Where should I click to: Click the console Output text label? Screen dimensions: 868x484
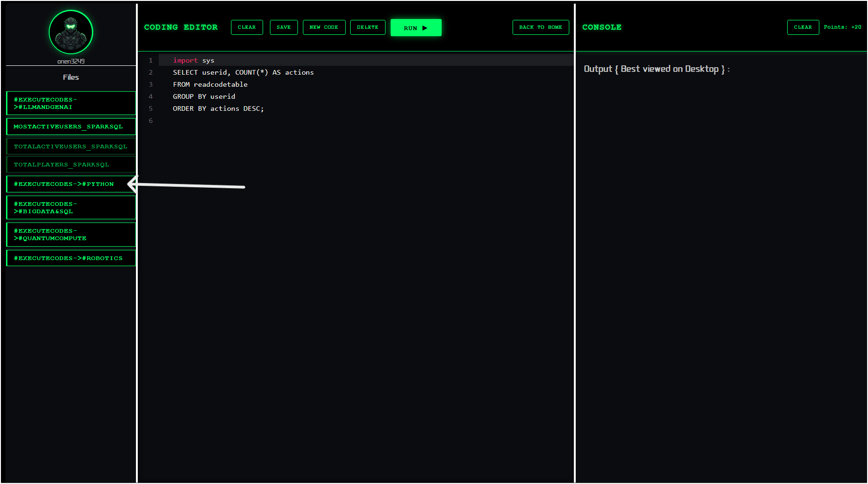pyautogui.click(x=656, y=69)
